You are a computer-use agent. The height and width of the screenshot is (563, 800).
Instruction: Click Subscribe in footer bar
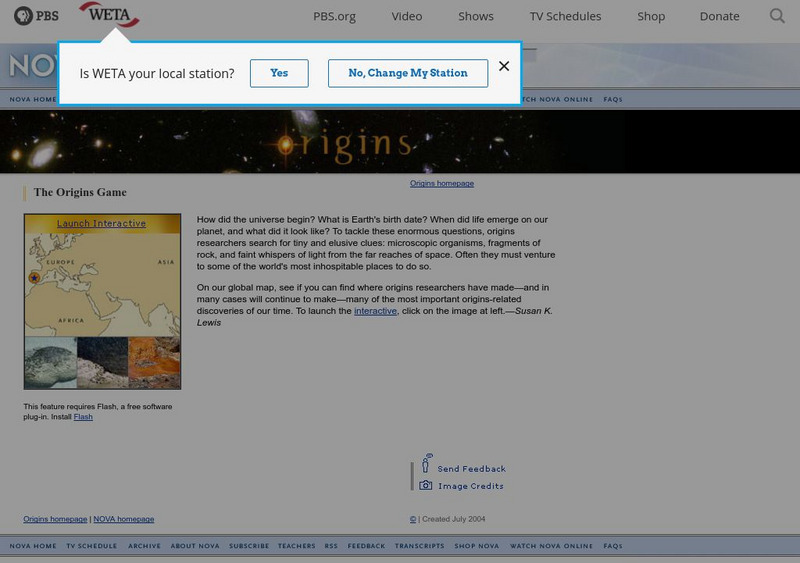(x=248, y=546)
